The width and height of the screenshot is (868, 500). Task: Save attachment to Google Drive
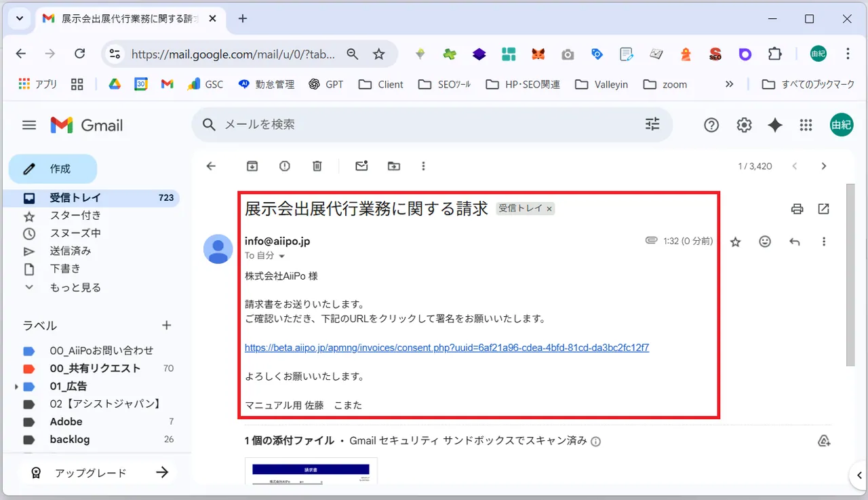[824, 441]
